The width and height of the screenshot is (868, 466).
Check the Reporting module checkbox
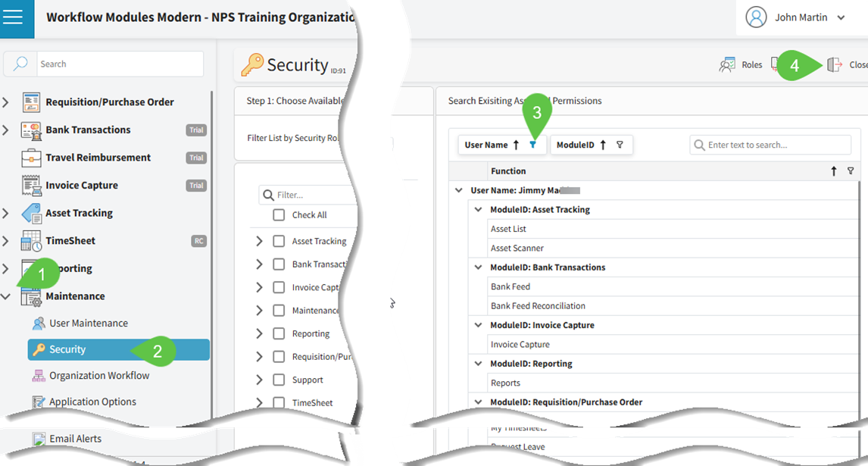tap(279, 333)
